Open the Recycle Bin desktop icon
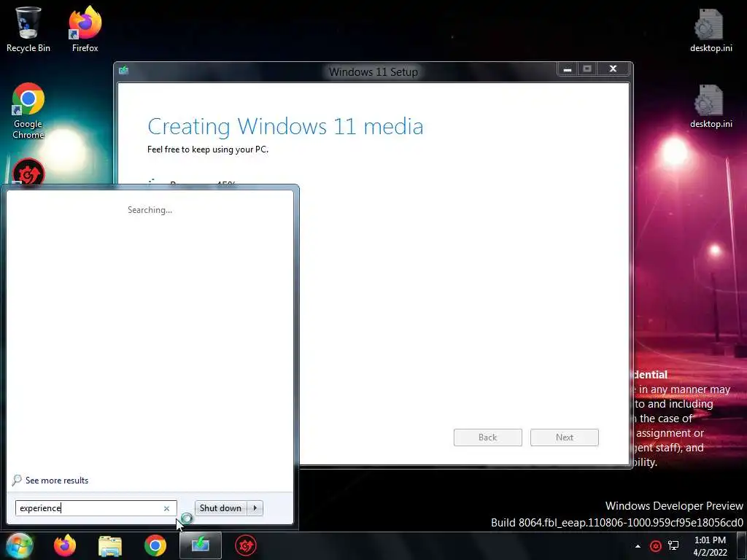This screenshot has height=560, width=747. click(x=28, y=29)
